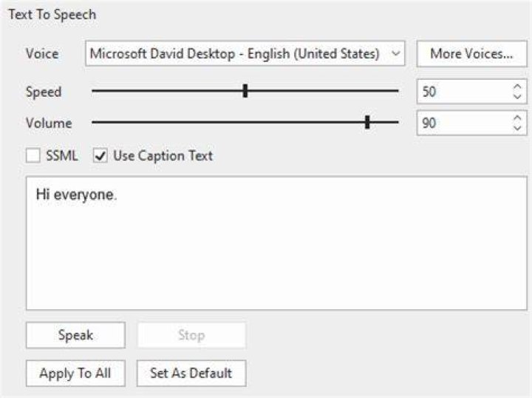Decrease Volume with the down arrow
The image size is (532, 398).
(517, 128)
